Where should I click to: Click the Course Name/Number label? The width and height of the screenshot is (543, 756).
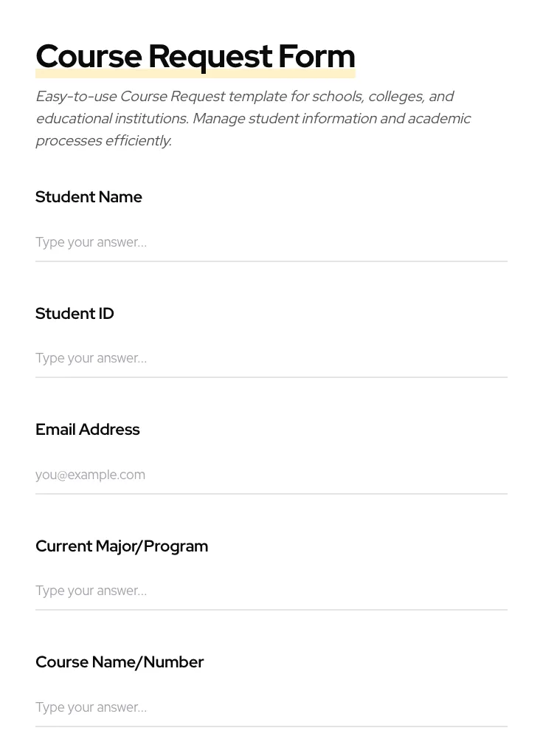click(120, 662)
